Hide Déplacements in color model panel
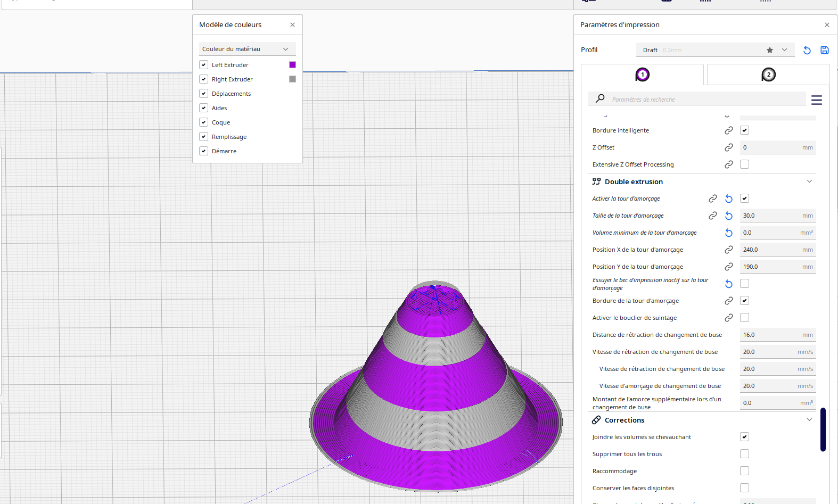This screenshot has width=838, height=504. click(203, 94)
